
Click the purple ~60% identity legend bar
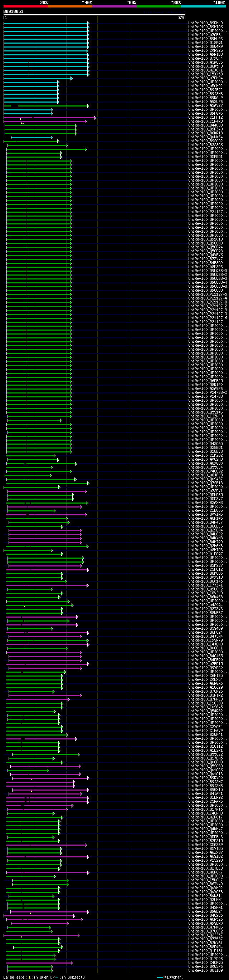click(x=114, y=6)
